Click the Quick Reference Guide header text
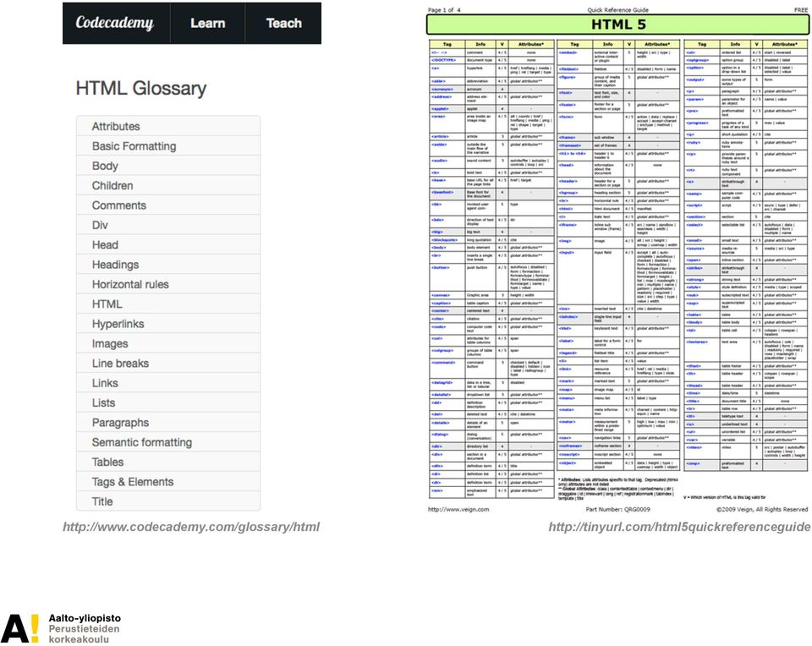 (617, 10)
